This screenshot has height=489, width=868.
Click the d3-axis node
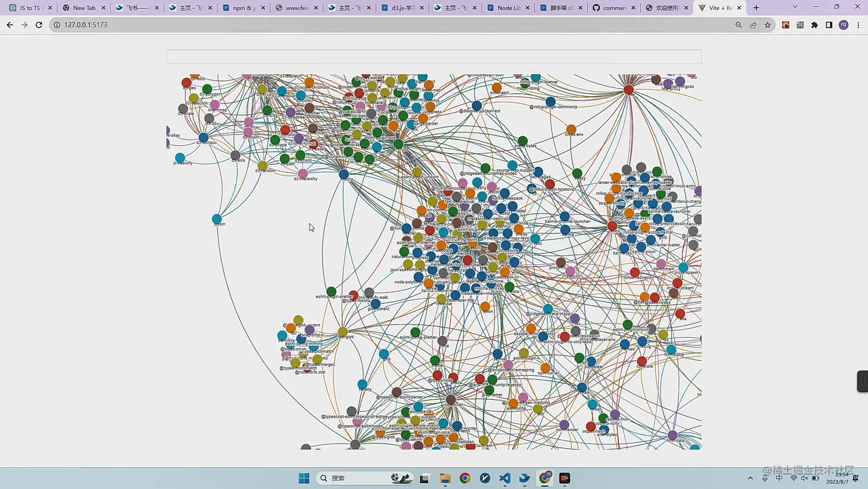click(x=235, y=155)
